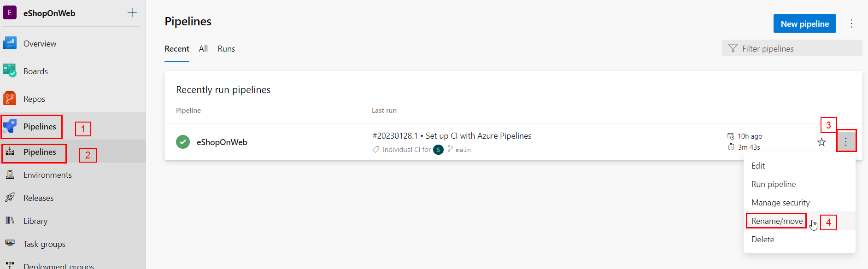The height and width of the screenshot is (269, 868).
Task: Open the top-right vertical ellipsis menu
Action: pos(851,23)
